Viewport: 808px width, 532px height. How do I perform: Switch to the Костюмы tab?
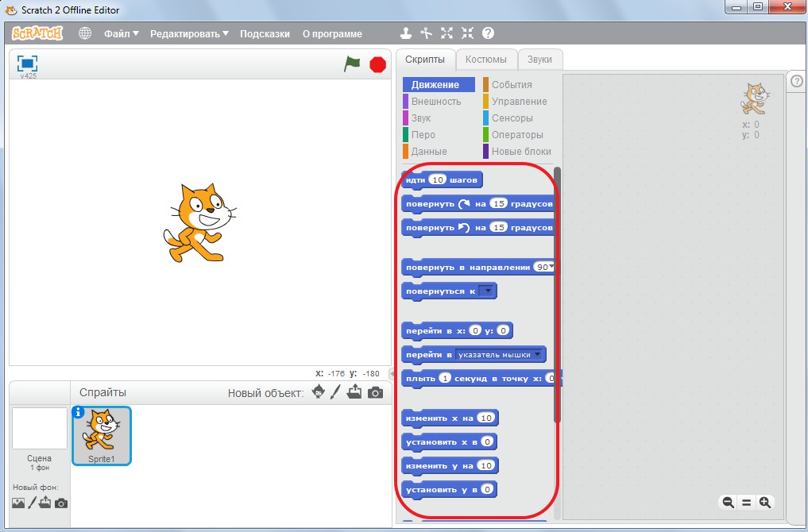(x=486, y=60)
